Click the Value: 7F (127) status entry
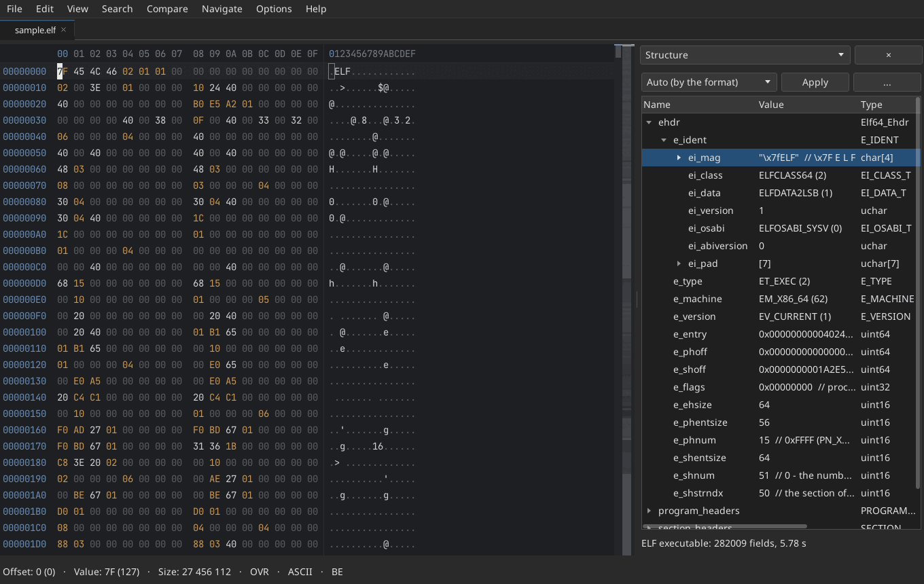This screenshot has height=584, width=924. [107, 572]
